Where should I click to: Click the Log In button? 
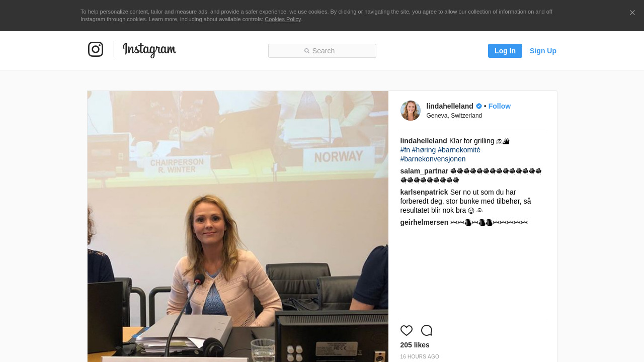[505, 51]
